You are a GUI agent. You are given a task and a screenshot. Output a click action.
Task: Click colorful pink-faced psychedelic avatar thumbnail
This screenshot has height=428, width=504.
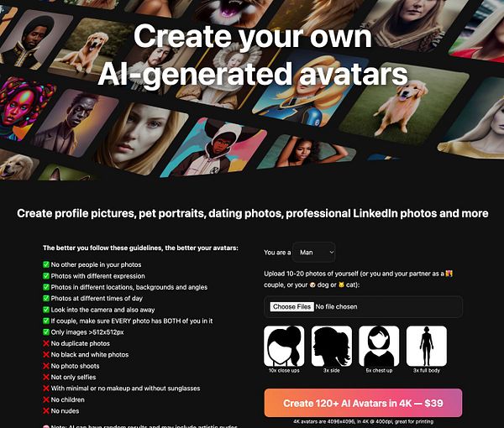coord(23,107)
